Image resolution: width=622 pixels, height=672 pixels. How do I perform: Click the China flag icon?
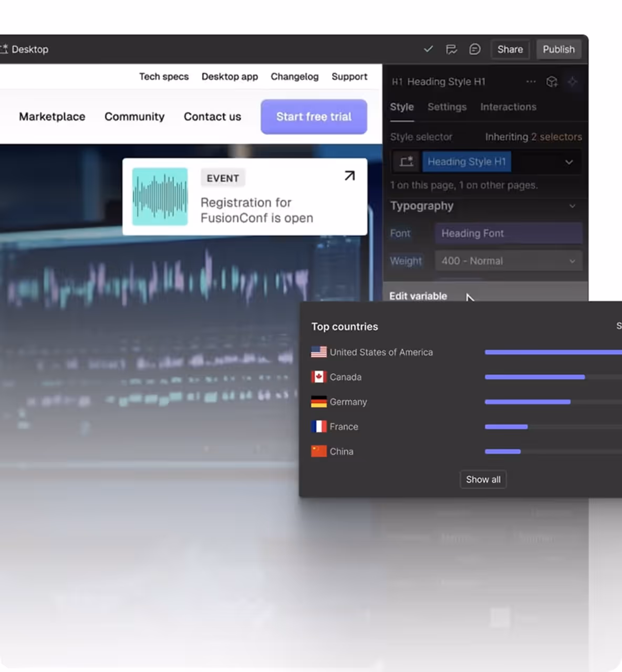319,451
